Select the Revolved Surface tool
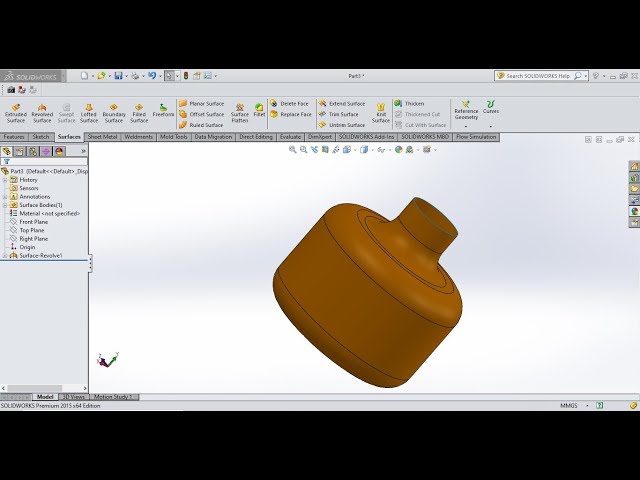640x480 pixels. point(42,113)
